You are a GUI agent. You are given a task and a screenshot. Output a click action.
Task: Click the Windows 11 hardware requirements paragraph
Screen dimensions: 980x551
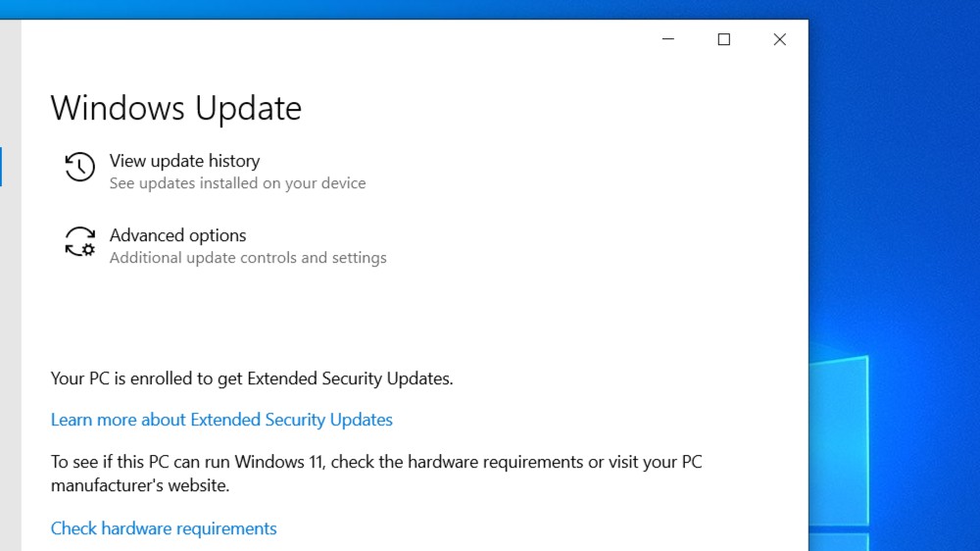pos(376,474)
